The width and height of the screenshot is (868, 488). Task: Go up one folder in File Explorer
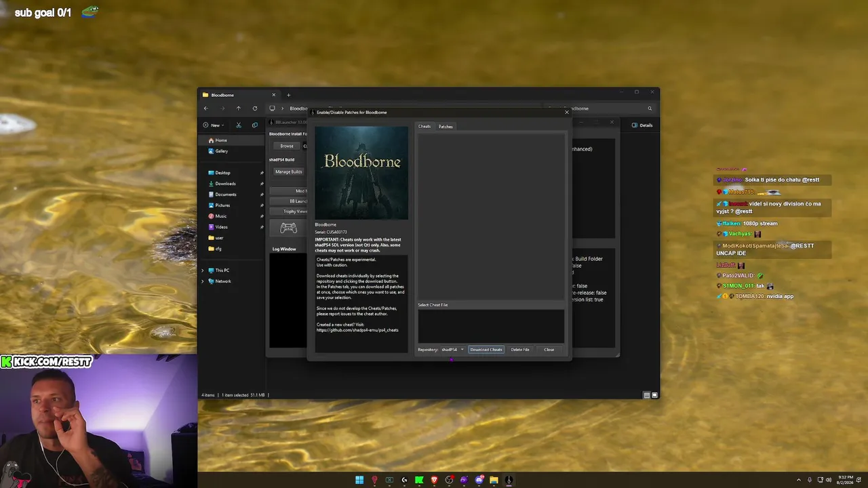pos(238,108)
